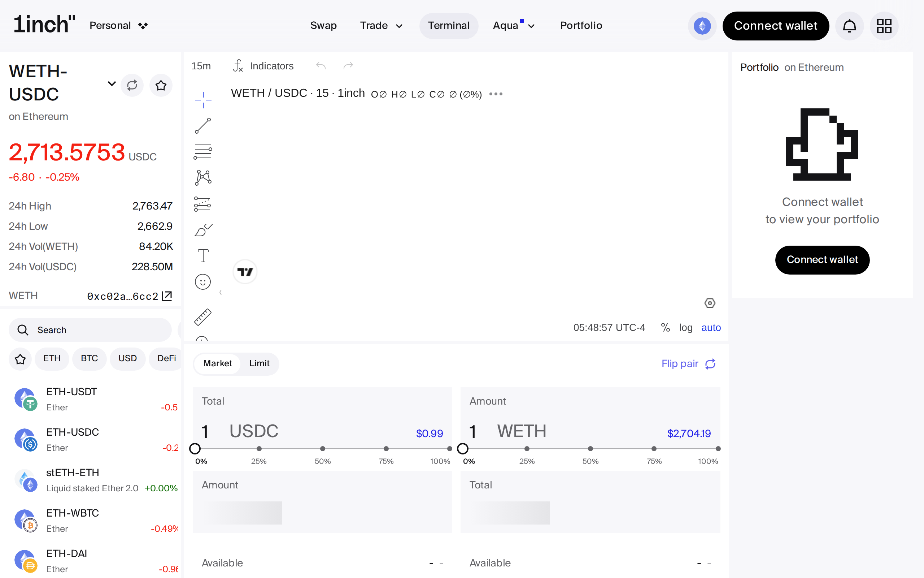Viewport: 924px width, 578px height.
Task: Open the Indicators panel
Action: 263,66
